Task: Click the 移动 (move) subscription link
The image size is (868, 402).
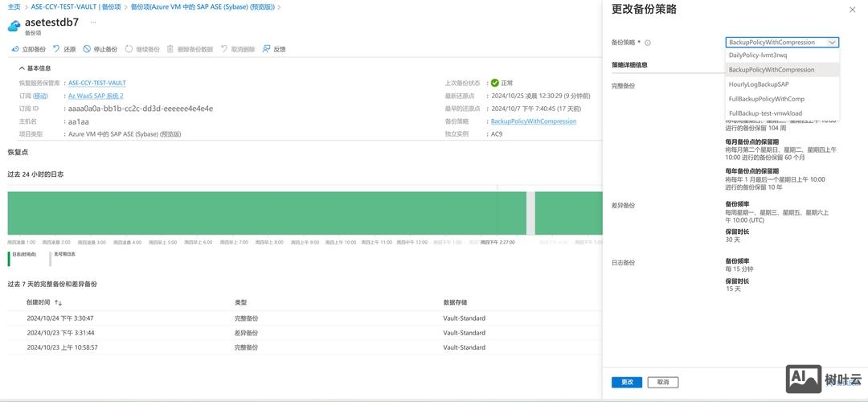Action: [x=41, y=96]
